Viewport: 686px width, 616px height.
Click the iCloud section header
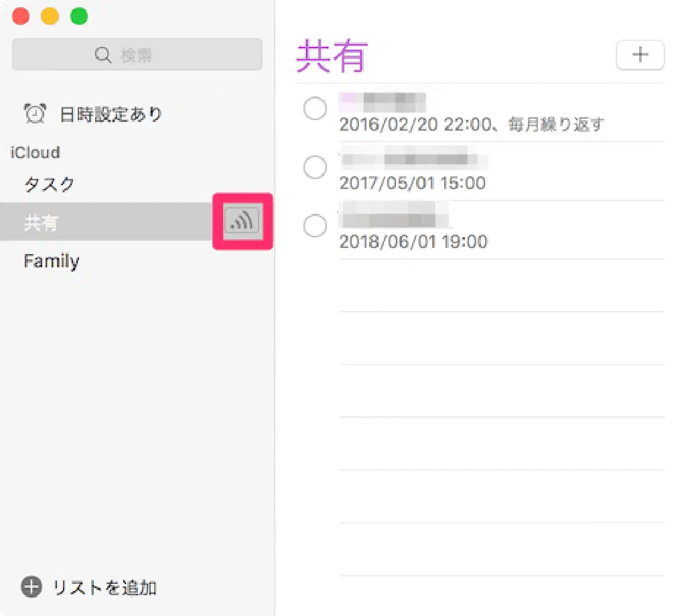35,152
